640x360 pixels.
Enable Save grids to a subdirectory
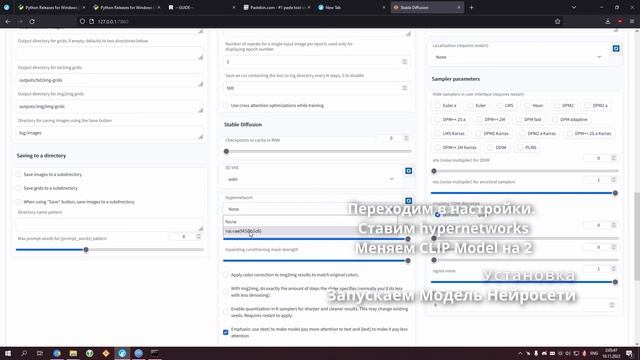(x=18, y=188)
